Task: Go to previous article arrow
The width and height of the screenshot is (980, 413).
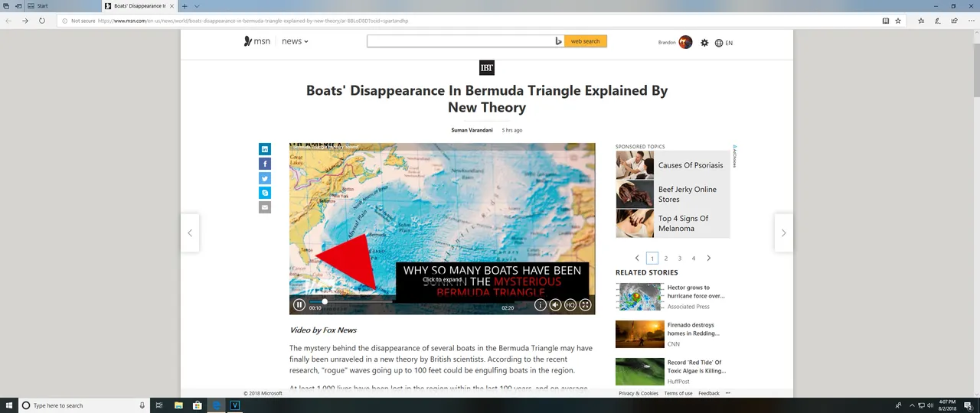Action: [190, 233]
